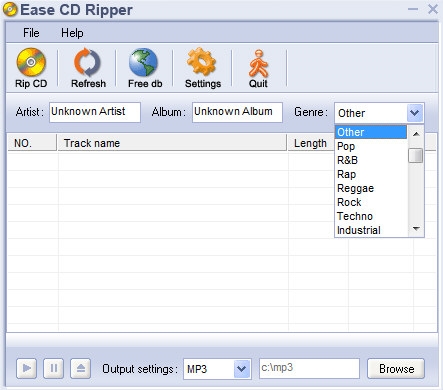Click the Browse button
Image resolution: width=443 pixels, height=390 pixels.
pos(396,369)
